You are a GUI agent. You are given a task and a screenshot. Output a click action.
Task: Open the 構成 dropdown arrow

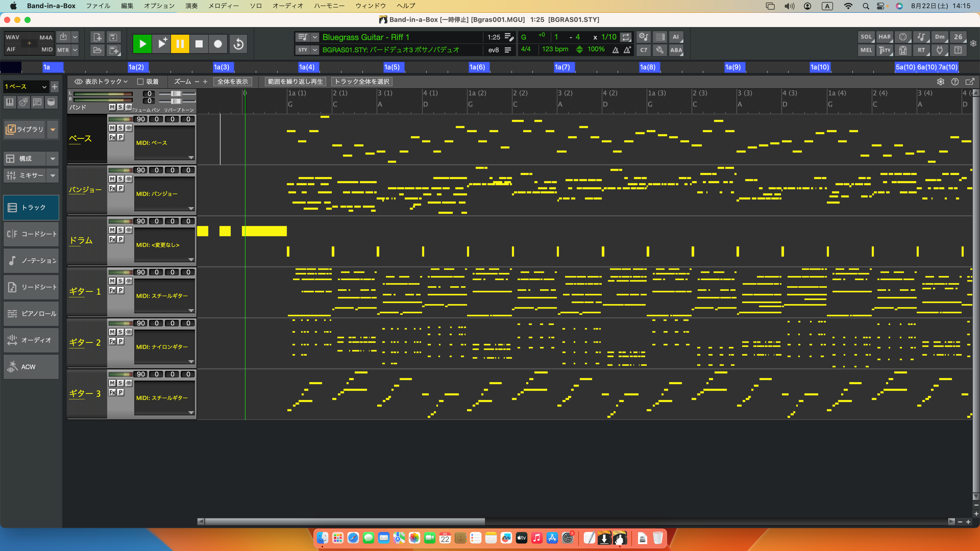53,159
